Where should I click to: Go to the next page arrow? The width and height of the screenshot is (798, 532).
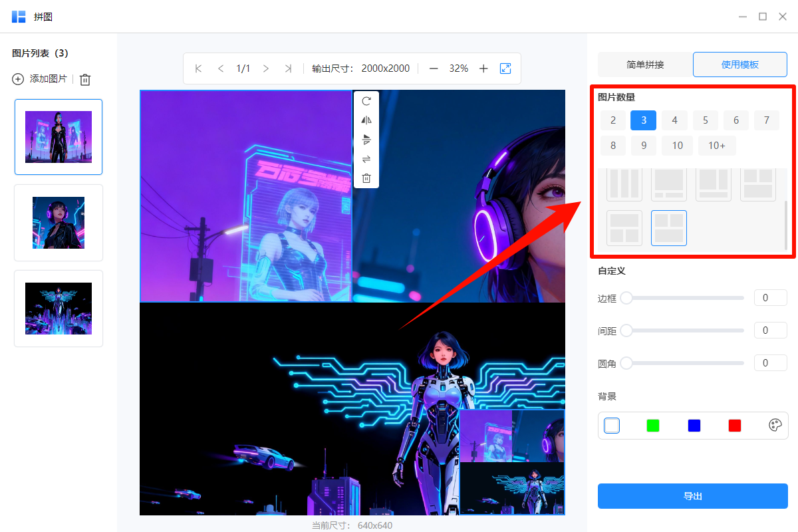(x=265, y=68)
